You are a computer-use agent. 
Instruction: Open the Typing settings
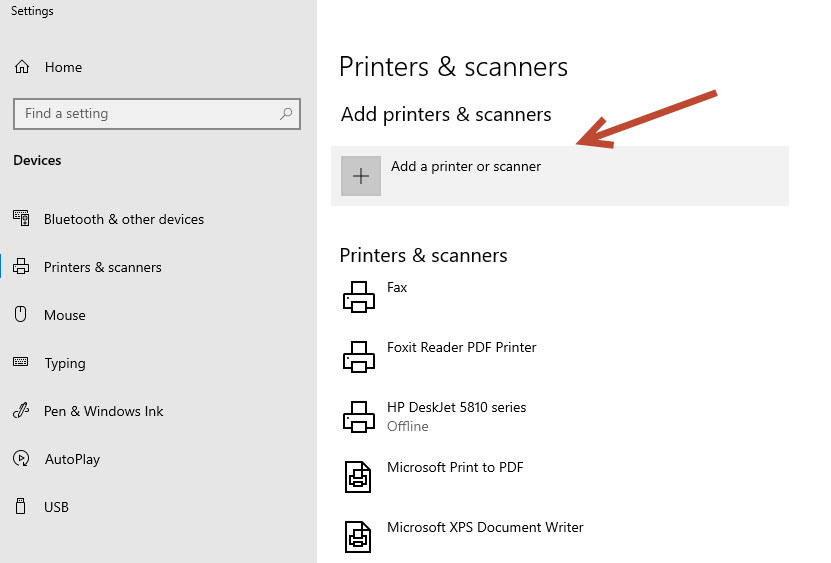[x=65, y=364]
